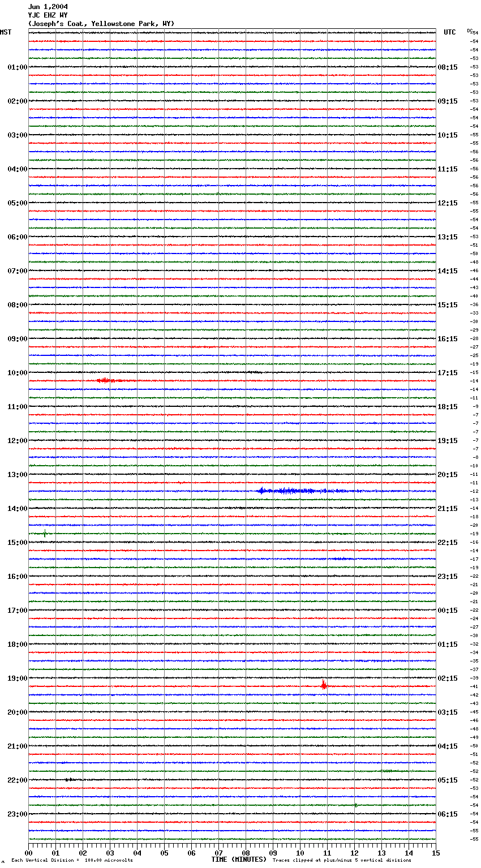Click the "16:00" MST row label
Image resolution: width=481 pixels, height=868 pixels.
coord(18,577)
